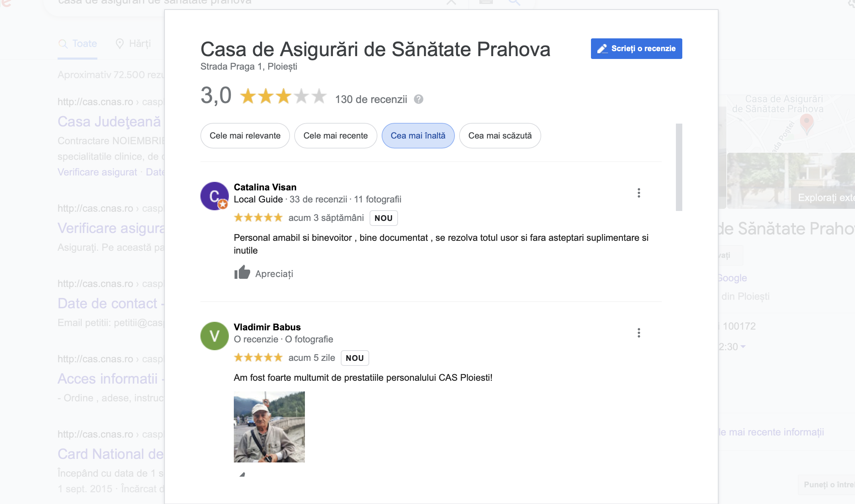Expand opening hours dropdown arrow
The image size is (855, 504).
[x=743, y=347]
